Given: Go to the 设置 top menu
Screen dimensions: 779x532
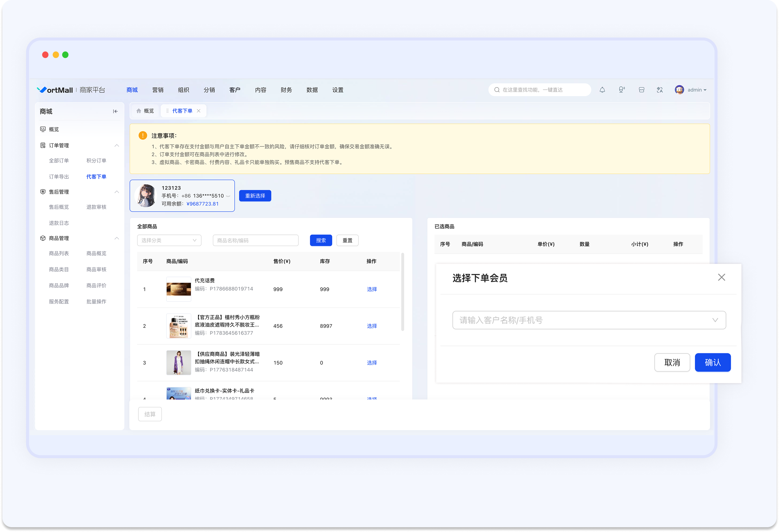Looking at the screenshot, I should click(337, 90).
